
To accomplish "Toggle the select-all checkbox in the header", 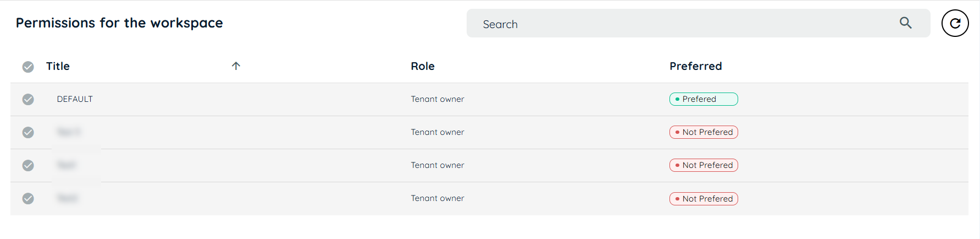I will (28, 67).
